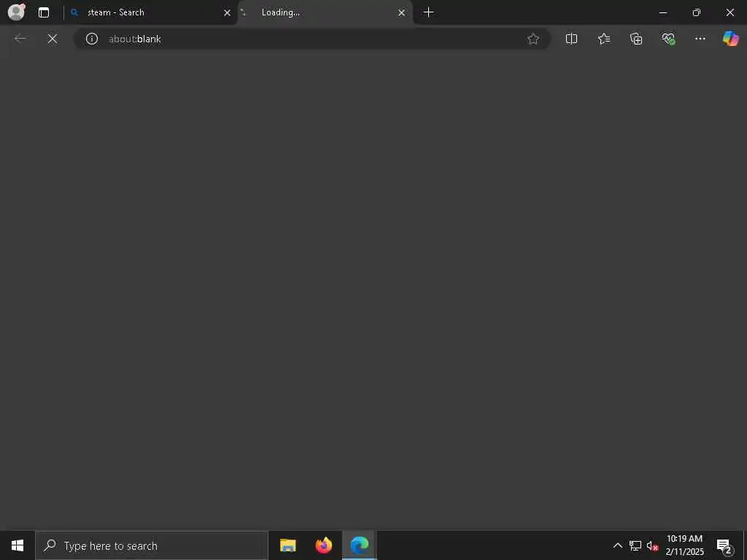
Task: Close the steam - Search tab
Action: click(228, 13)
